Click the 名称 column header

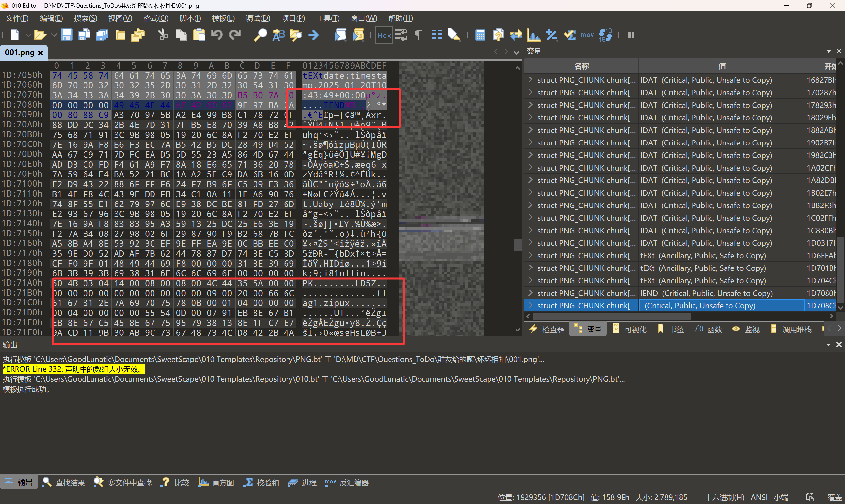(x=581, y=66)
